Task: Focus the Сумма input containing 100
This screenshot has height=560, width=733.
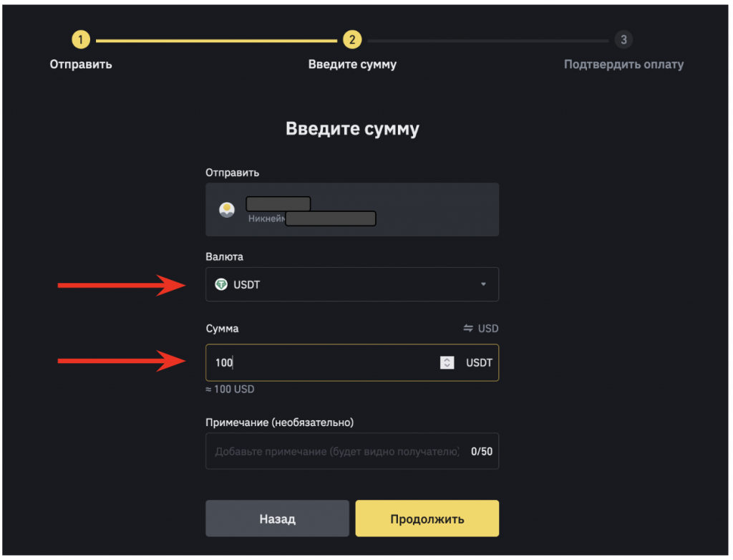Action: coord(322,363)
